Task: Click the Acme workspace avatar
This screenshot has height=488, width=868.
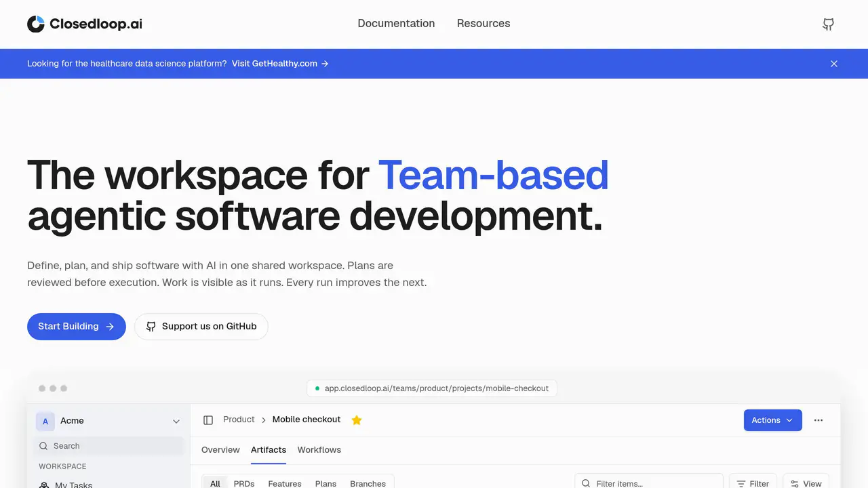Action: [45, 421]
